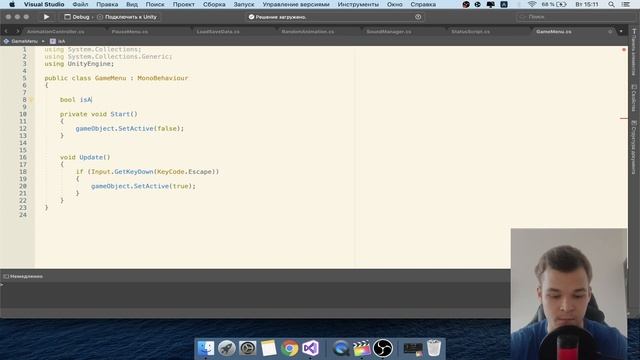Open the Visual Studio application menu

click(44, 4)
